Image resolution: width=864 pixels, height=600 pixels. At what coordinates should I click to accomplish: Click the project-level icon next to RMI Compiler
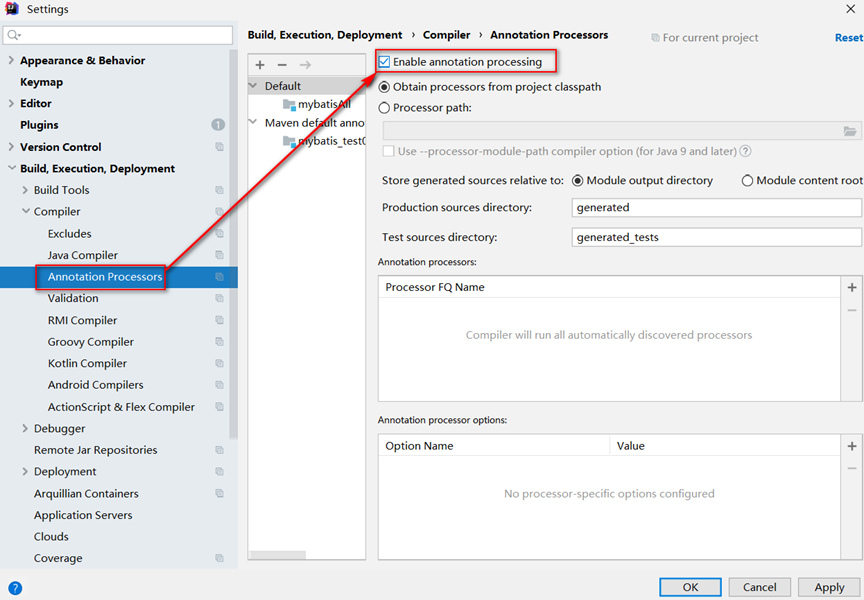pos(219,320)
